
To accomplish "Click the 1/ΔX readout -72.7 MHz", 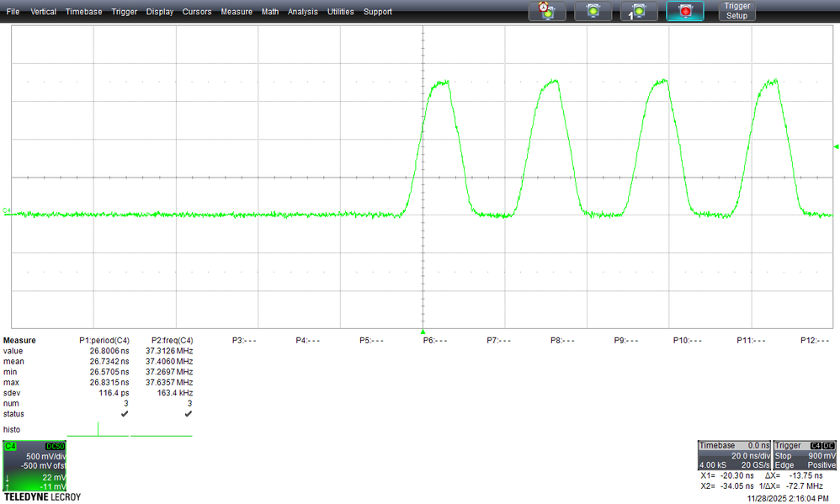I will tap(805, 486).
